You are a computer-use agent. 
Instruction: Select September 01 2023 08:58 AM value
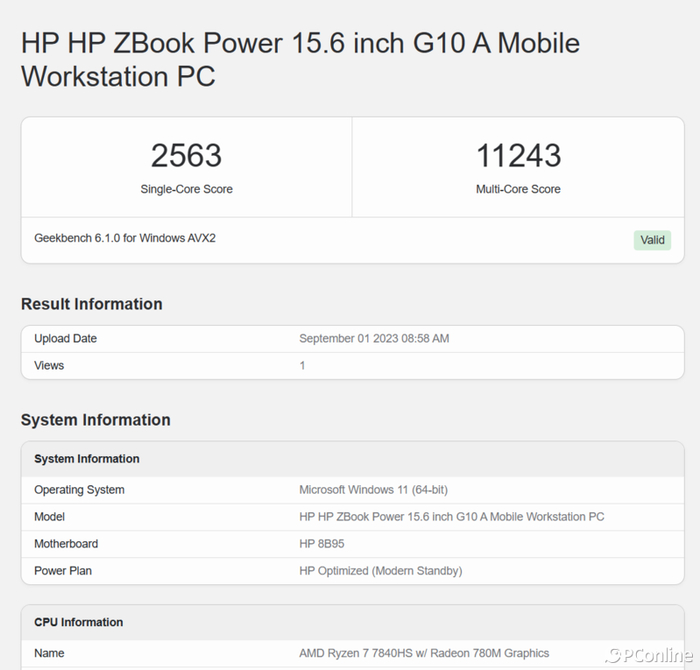[x=374, y=338]
